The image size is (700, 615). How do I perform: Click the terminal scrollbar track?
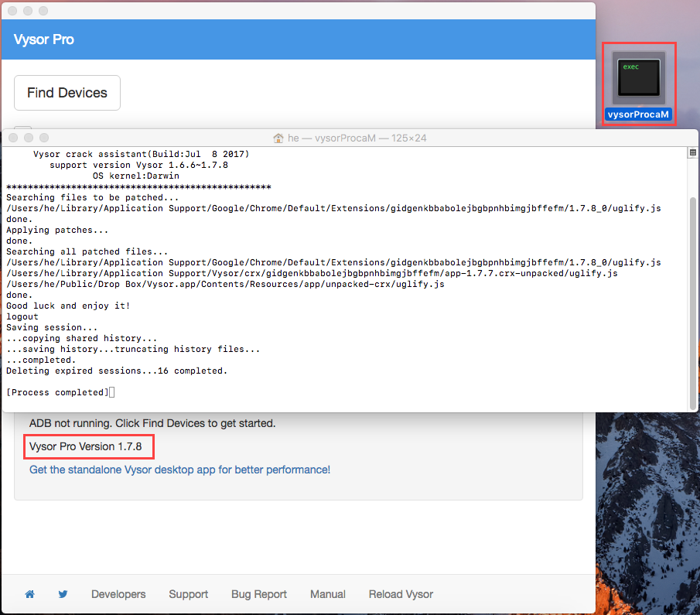pos(693,285)
